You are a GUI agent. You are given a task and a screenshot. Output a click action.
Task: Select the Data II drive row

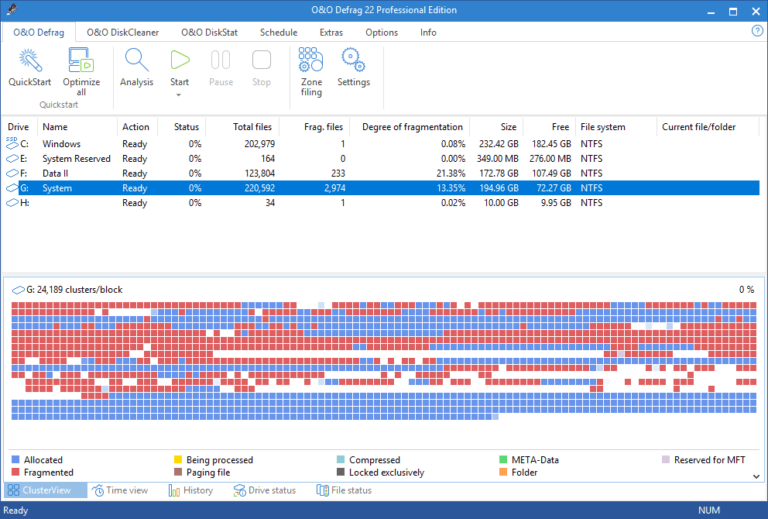[x=382, y=173]
